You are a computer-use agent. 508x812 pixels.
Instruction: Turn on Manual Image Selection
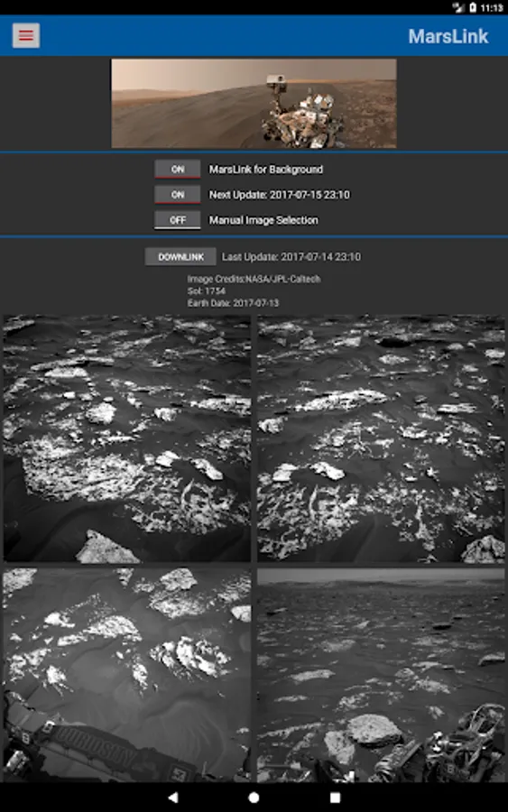click(177, 220)
